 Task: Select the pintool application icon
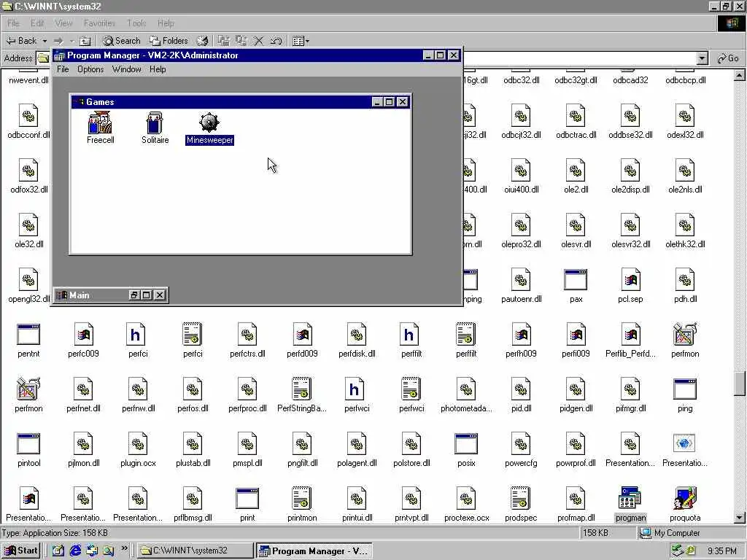click(x=28, y=443)
